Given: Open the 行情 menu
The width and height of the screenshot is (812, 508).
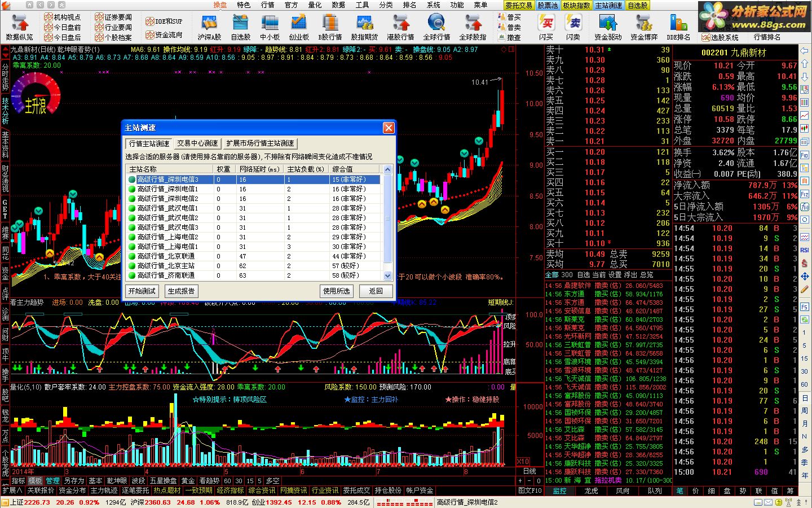Looking at the screenshot, I should pyautogui.click(x=268, y=5).
